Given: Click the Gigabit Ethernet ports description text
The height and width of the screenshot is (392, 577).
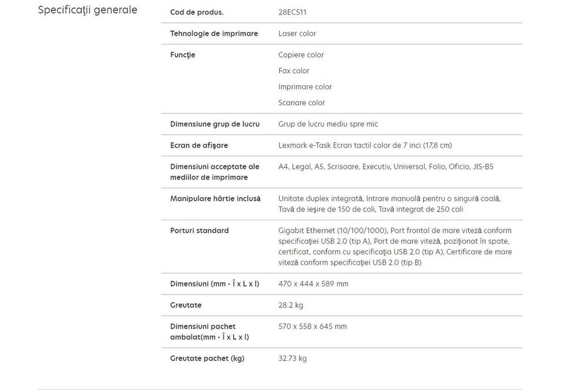Looking at the screenshot, I should pos(395,247).
